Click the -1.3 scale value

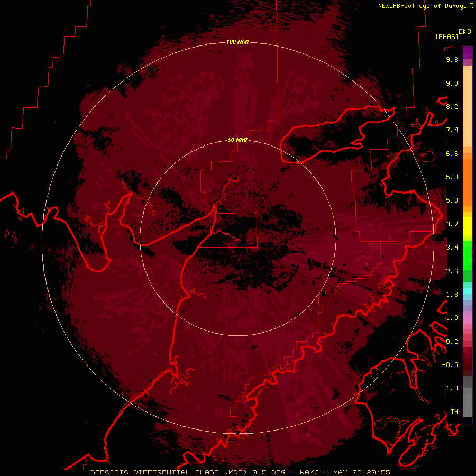(450, 389)
